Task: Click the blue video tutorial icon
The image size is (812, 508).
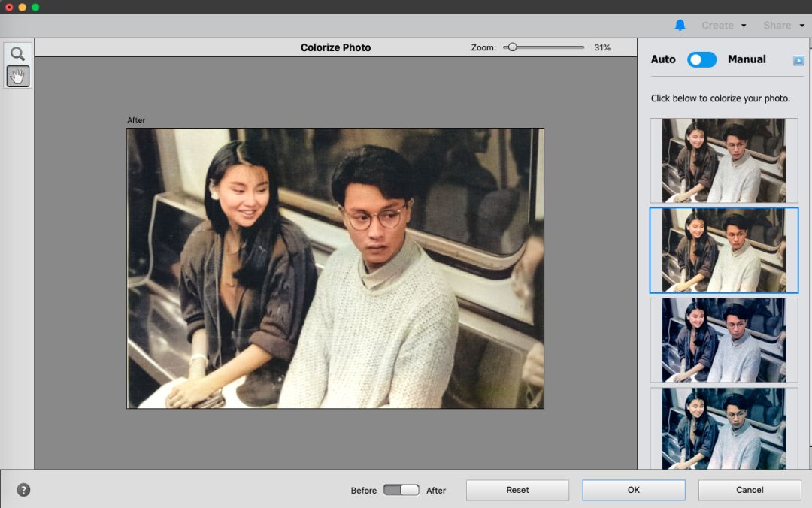Action: click(798, 60)
